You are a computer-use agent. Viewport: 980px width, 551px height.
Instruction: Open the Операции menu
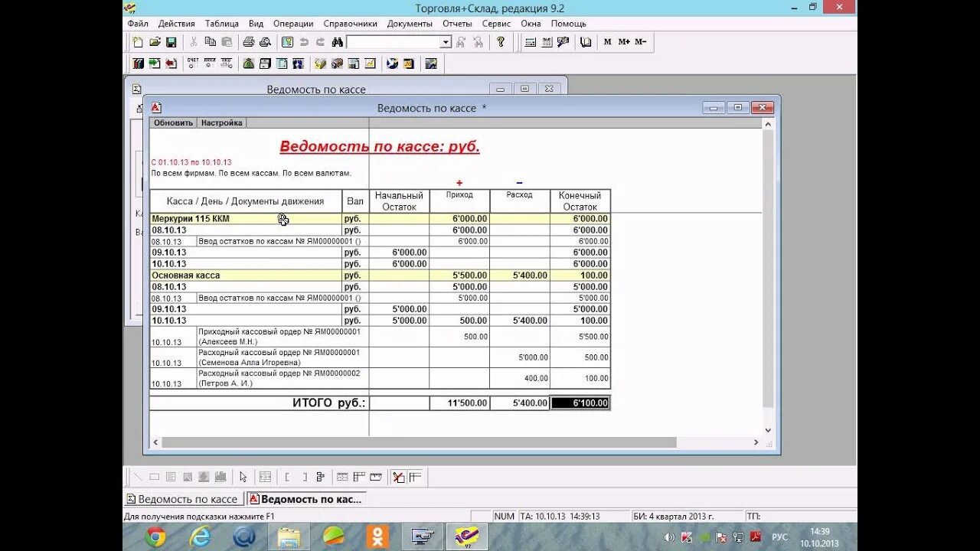coord(293,24)
